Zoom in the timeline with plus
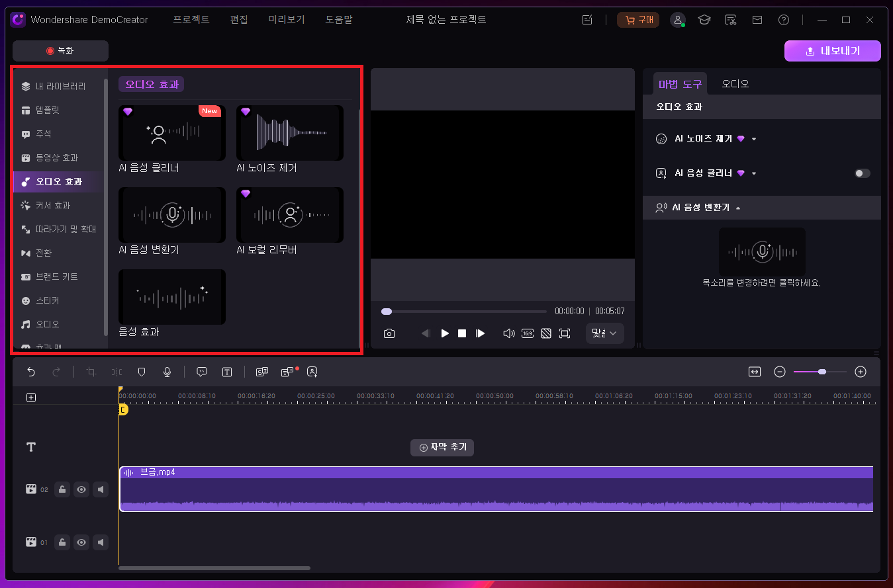 point(861,372)
